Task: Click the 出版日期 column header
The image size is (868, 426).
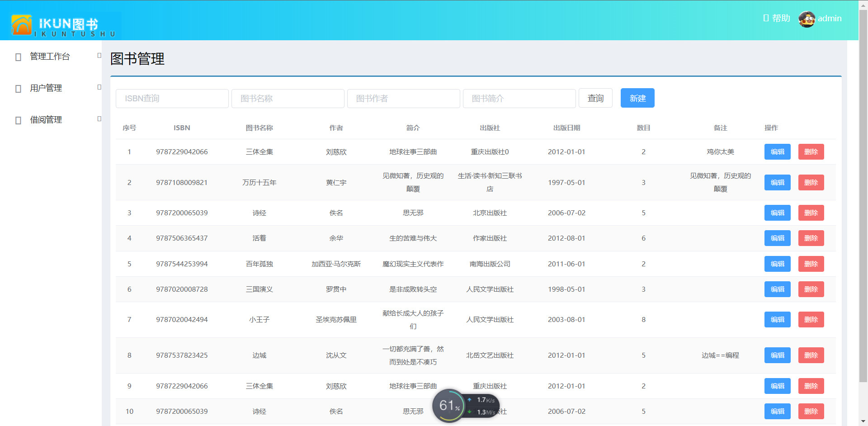Action: pyautogui.click(x=566, y=128)
